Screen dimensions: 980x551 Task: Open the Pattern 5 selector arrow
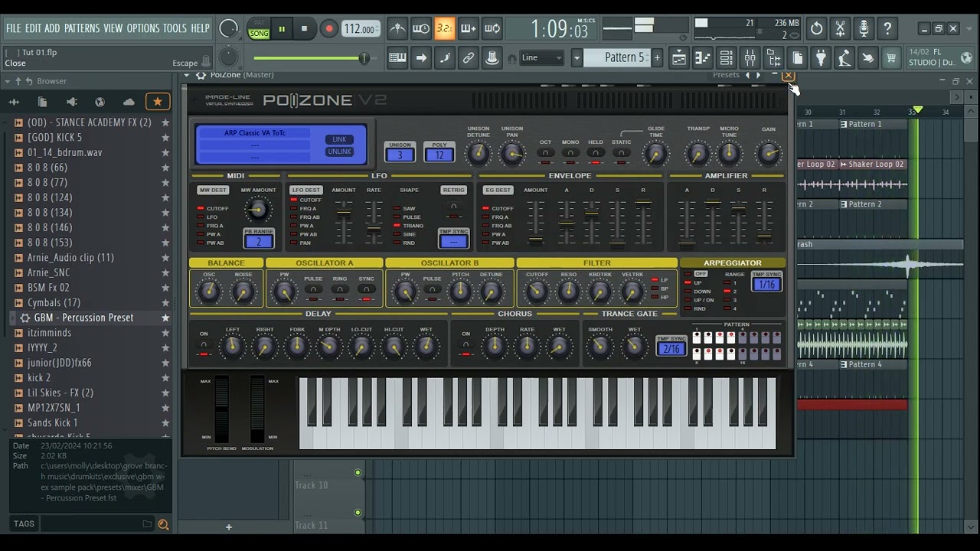(577, 57)
